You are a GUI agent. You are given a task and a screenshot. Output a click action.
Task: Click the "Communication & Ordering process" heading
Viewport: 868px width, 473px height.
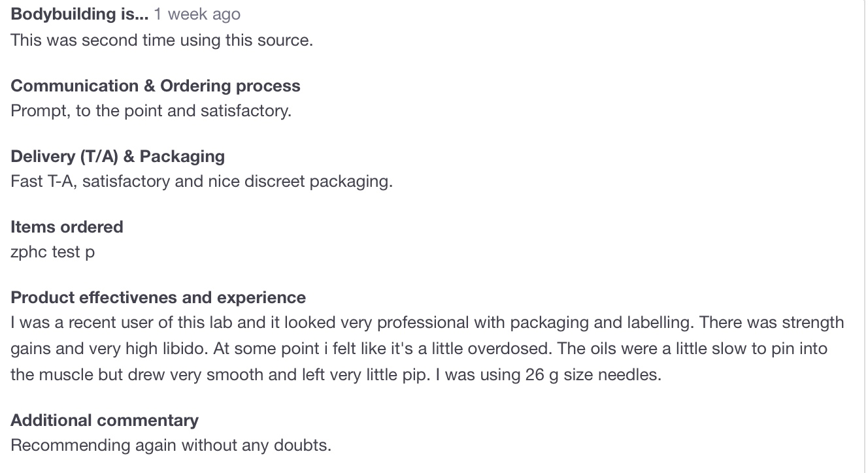tap(156, 86)
